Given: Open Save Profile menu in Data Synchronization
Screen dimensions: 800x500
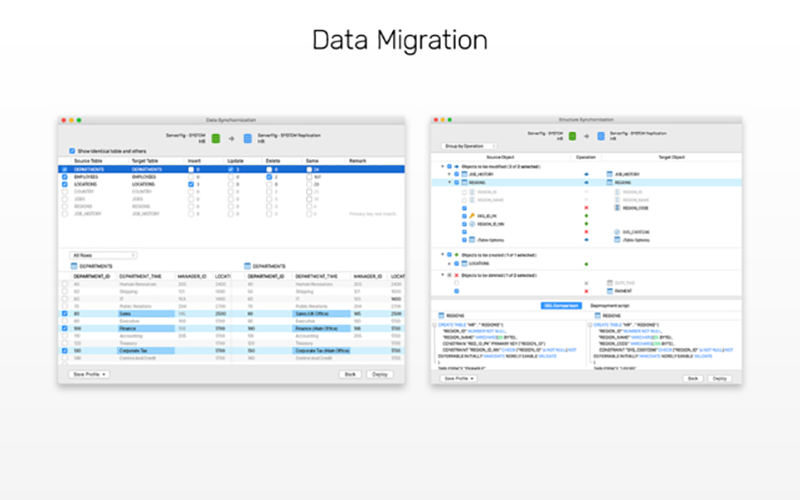Looking at the screenshot, I should click(89, 374).
